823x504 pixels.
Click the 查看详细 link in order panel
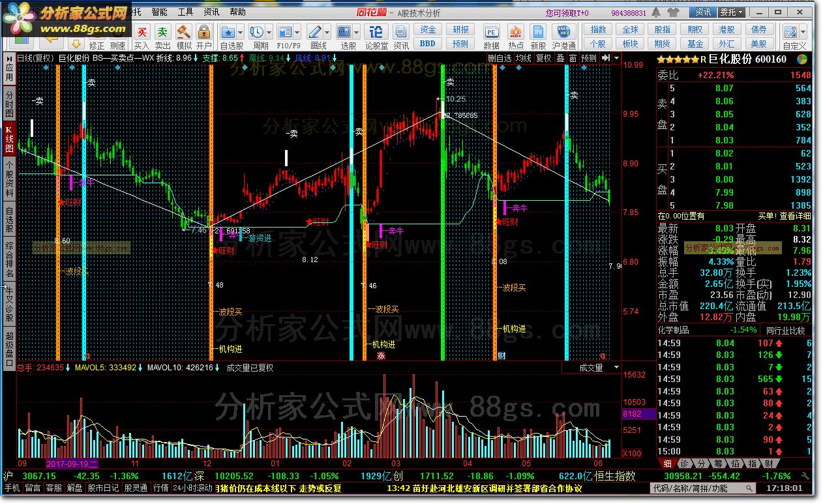point(796,216)
